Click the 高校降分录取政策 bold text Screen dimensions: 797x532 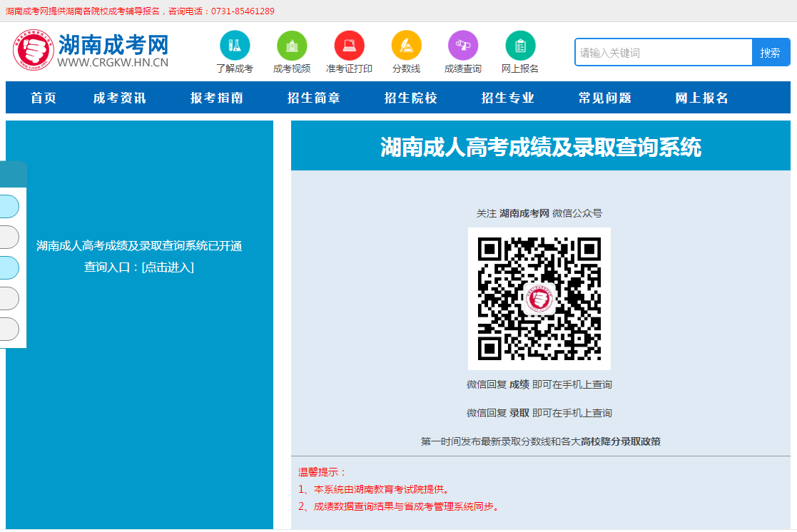(x=621, y=441)
